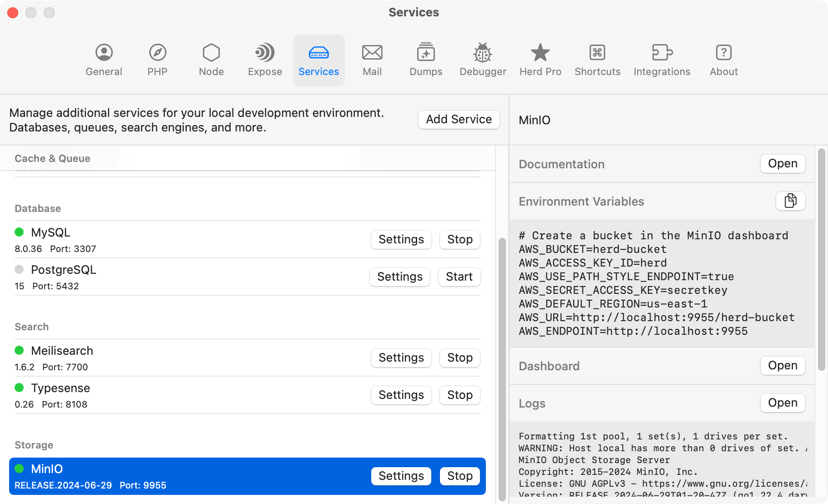Click the Add Service button
Image resolution: width=828 pixels, height=504 pixels.
[x=458, y=120]
